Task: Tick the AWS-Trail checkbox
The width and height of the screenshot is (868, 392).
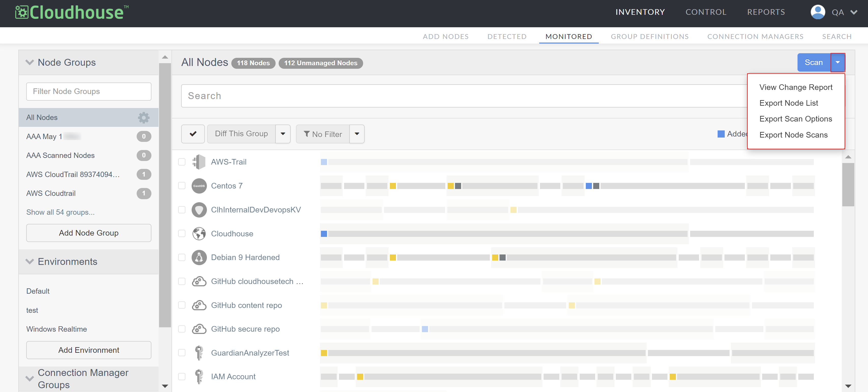Action: (x=182, y=162)
